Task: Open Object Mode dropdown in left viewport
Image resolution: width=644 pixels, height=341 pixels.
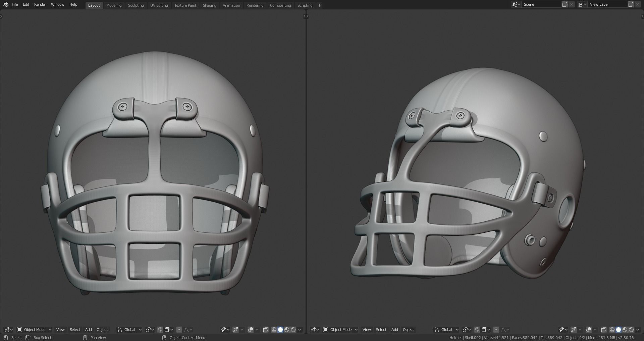Action: 34,330
